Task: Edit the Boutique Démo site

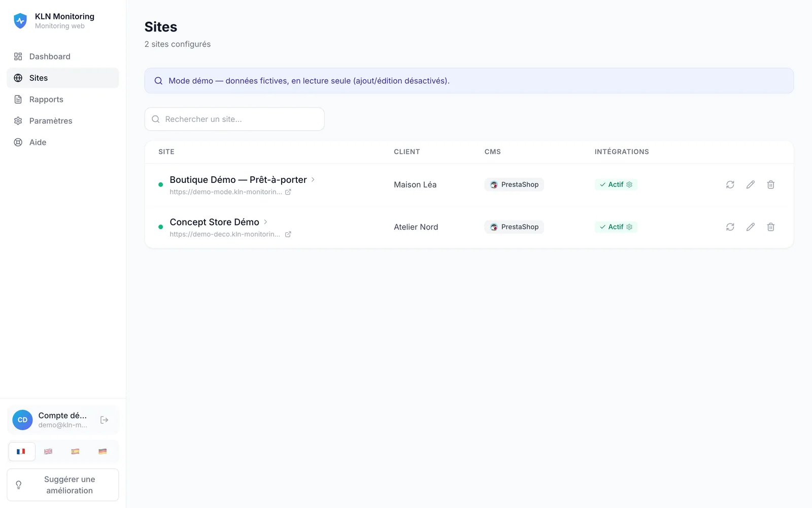Action: tap(751, 184)
